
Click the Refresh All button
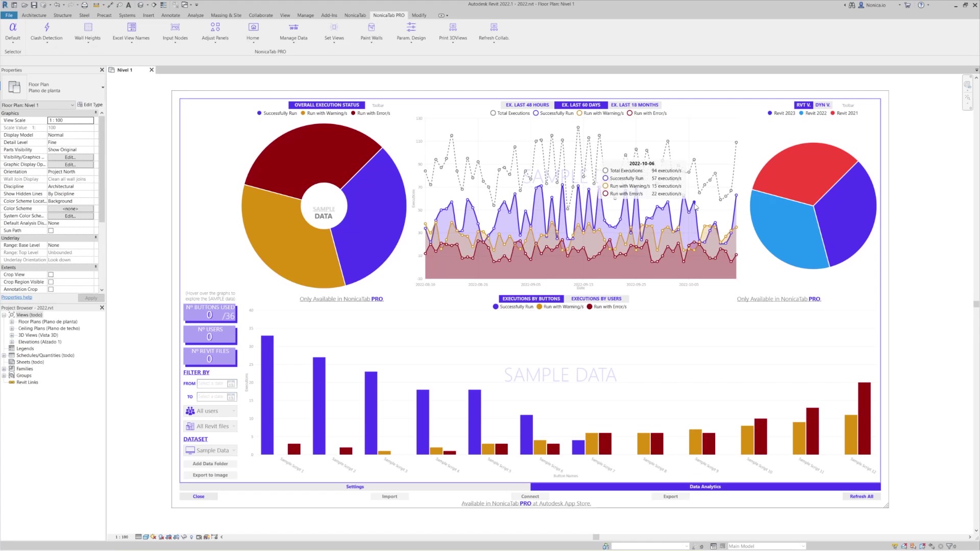coord(861,496)
